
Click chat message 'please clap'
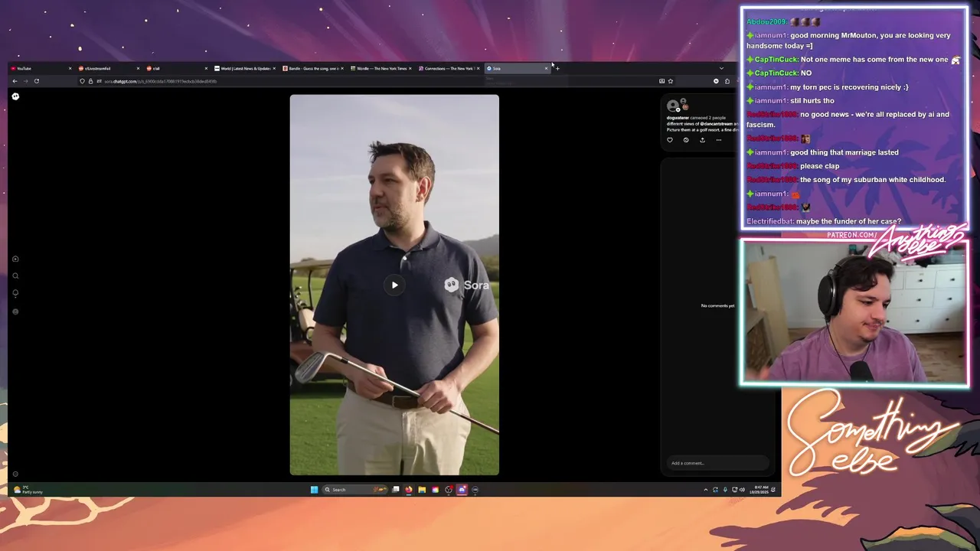pyautogui.click(x=819, y=166)
